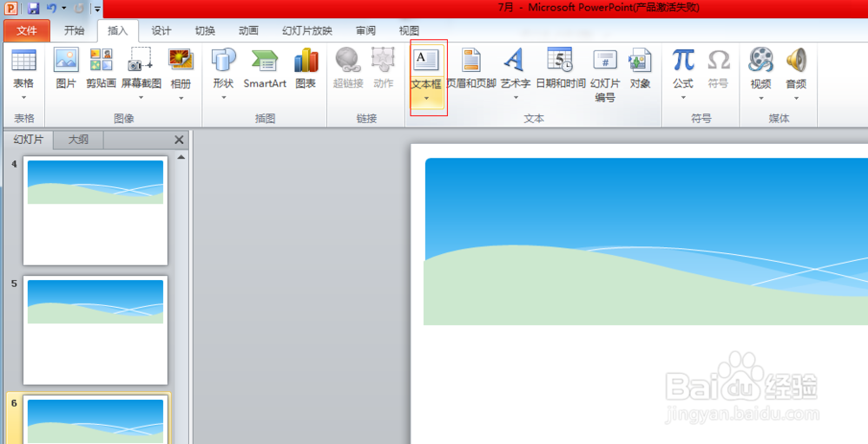The width and height of the screenshot is (868, 444).
Task: Switch to the 视图 (View) tab
Action: click(x=409, y=30)
